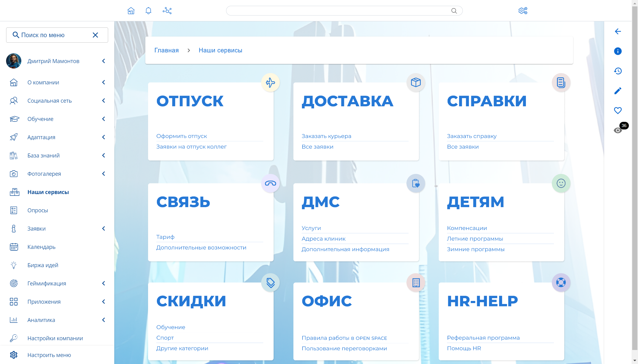Click the pencil edit icon
Viewport: 638px width, 364px height.
tap(618, 91)
